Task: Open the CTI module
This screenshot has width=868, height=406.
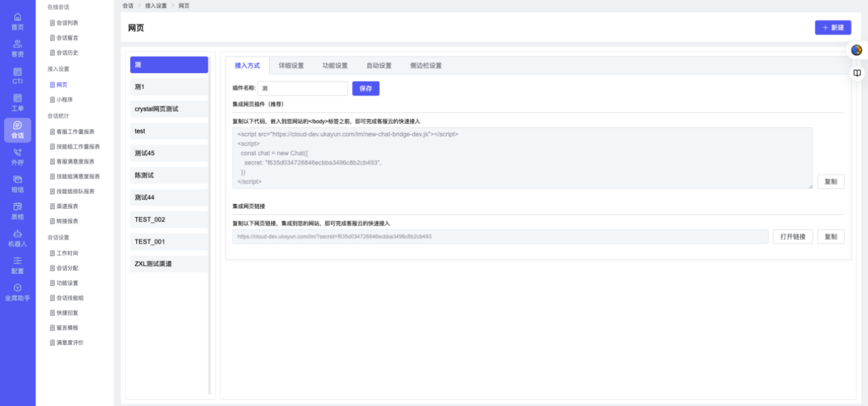Action: [18, 75]
